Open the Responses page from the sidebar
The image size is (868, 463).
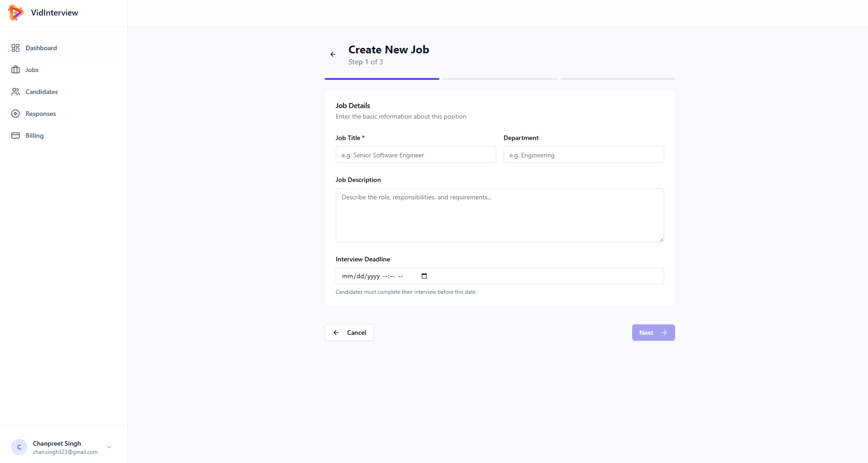click(x=41, y=114)
